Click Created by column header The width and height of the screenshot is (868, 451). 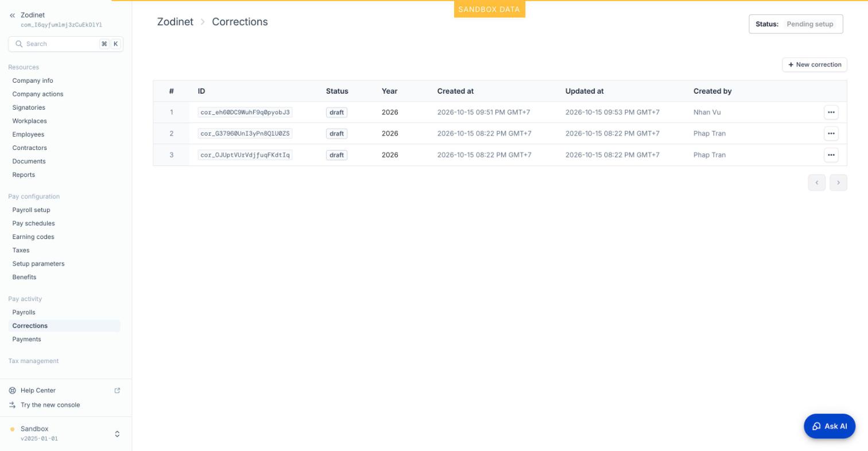point(712,91)
